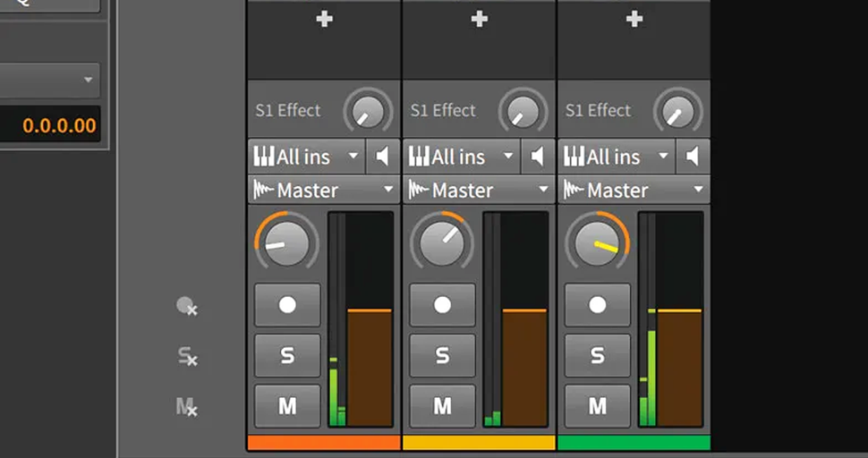Clear all record-arm states icon
Image resolution: width=868 pixels, height=458 pixels.
(186, 307)
